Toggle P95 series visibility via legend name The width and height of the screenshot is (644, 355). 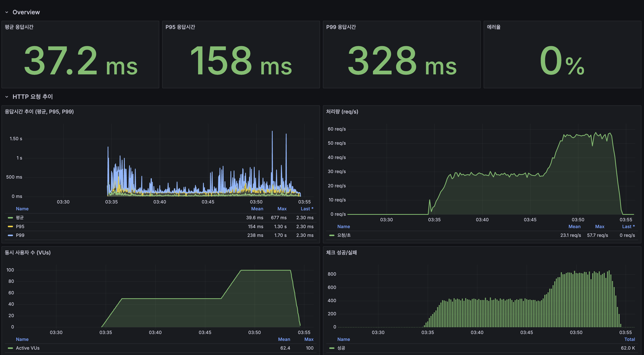click(x=20, y=227)
